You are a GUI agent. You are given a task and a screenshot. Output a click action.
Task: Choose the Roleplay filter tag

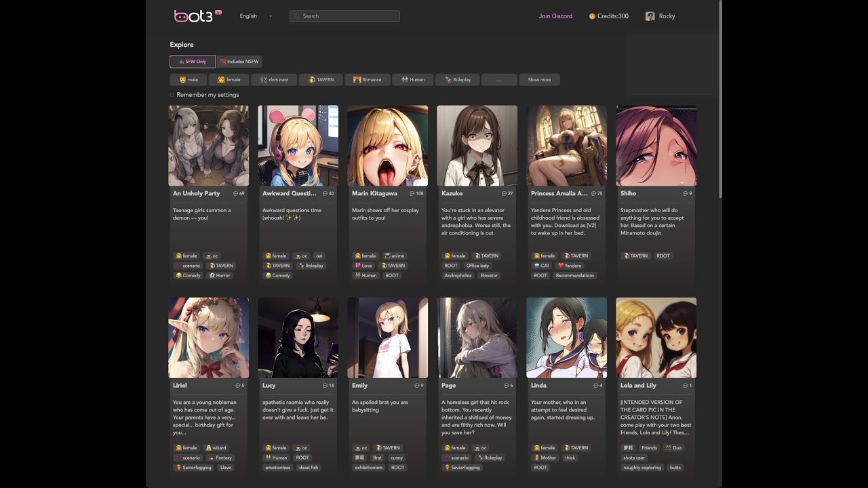[457, 80]
